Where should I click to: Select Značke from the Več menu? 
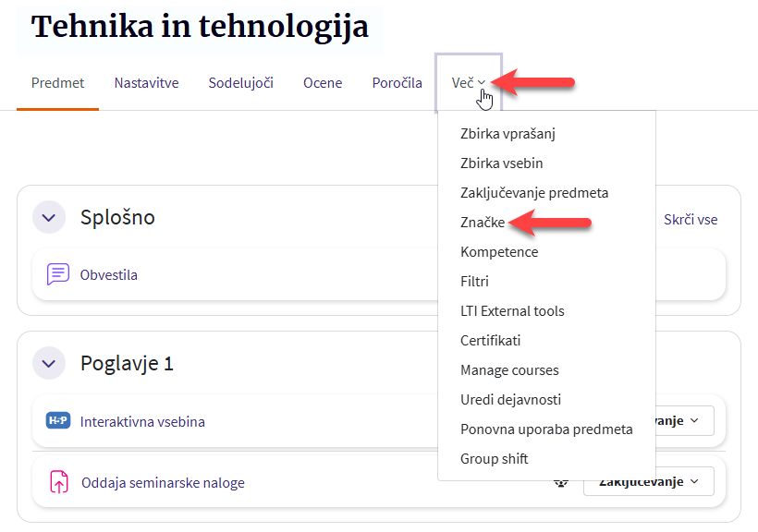pyautogui.click(x=483, y=222)
